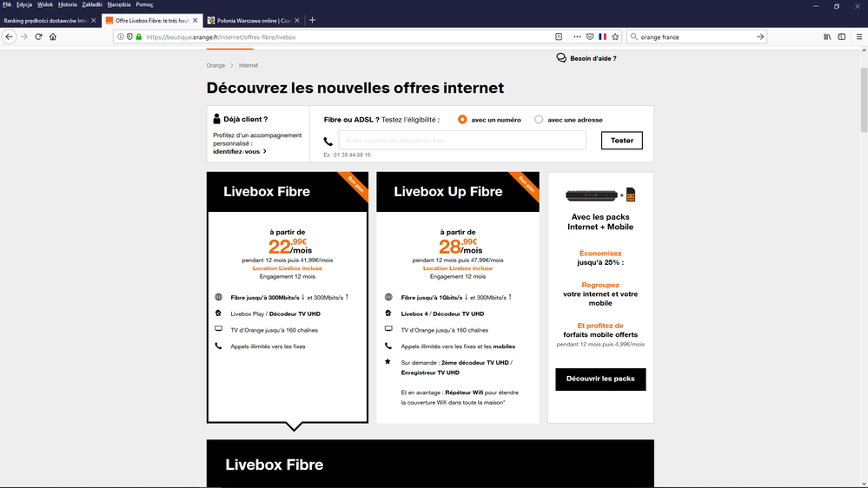Select the "avec un numéro" radio button
The height and width of the screenshot is (488, 868).
pyautogui.click(x=462, y=120)
